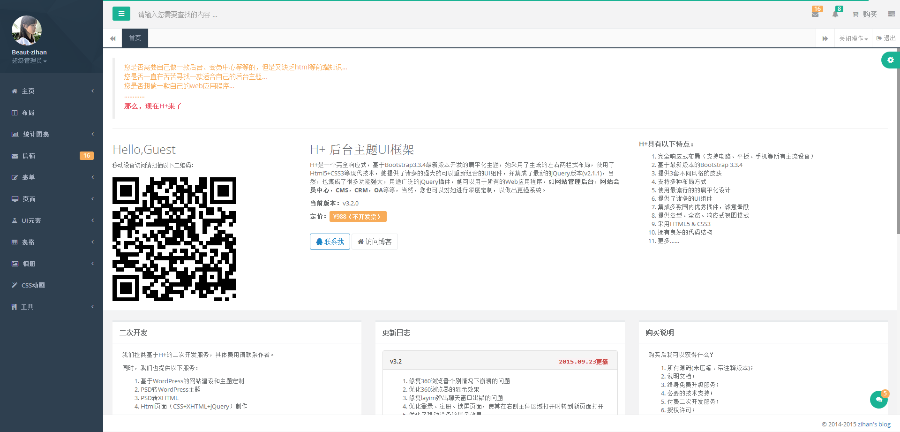
Task: Open the 关闭操作 dropdown
Action: click(853, 38)
